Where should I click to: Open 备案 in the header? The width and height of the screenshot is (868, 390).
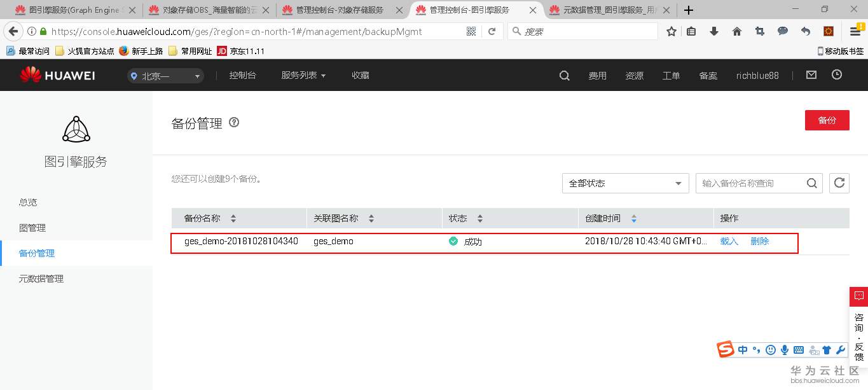pos(708,76)
